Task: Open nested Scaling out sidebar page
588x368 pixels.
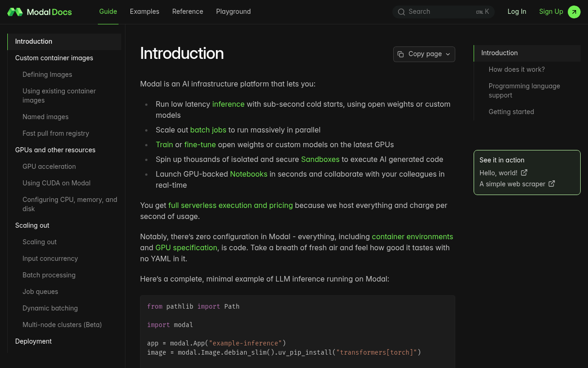Action: click(40, 242)
